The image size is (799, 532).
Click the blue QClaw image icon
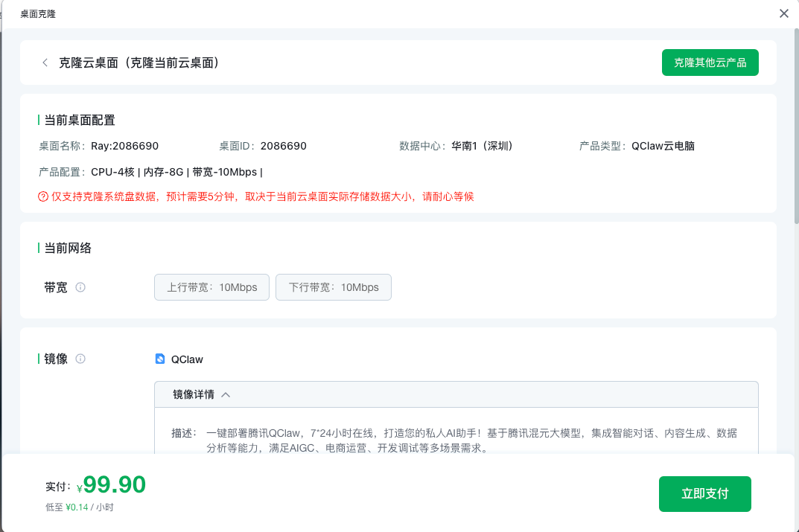coord(160,359)
